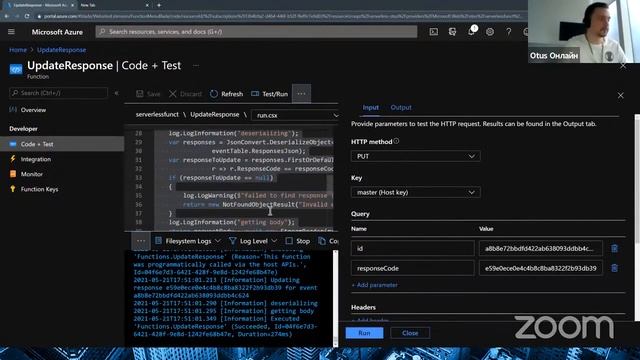Click the id query value field
640x360 pixels.
tap(540, 248)
